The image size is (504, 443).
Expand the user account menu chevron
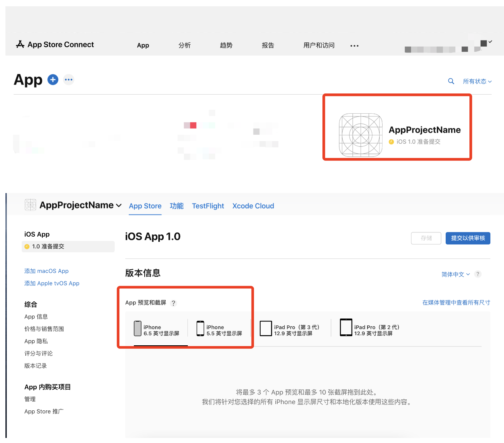pyautogui.click(x=490, y=42)
